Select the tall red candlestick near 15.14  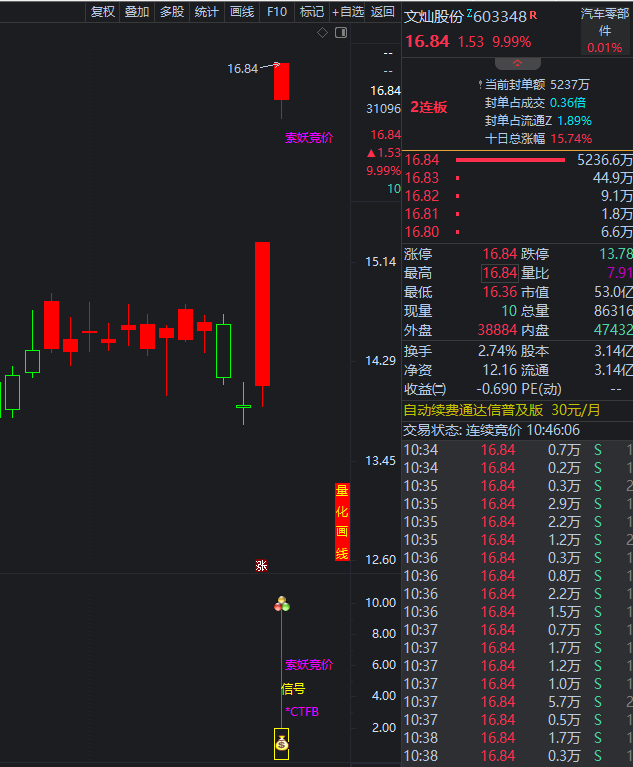262,314
